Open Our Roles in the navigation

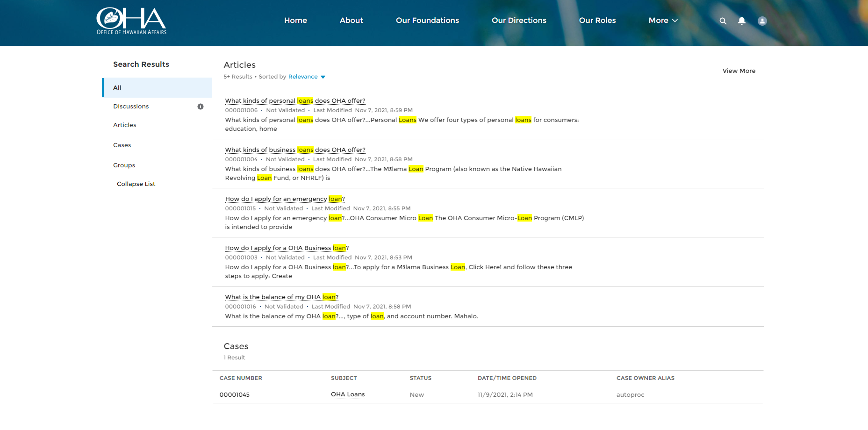597,21
